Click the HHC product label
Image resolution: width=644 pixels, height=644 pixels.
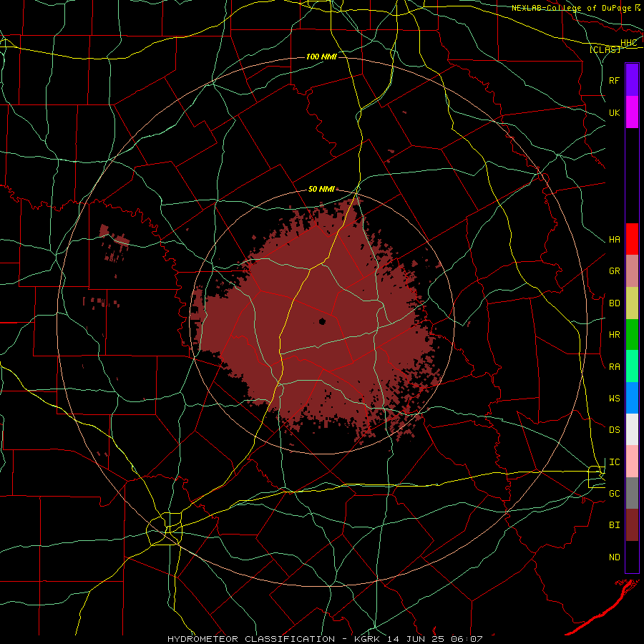[x=629, y=43]
